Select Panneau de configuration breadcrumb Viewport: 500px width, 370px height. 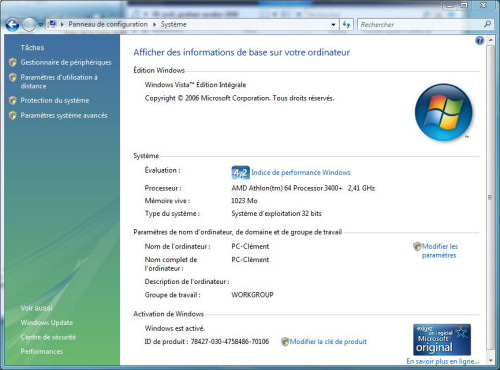[x=108, y=24]
